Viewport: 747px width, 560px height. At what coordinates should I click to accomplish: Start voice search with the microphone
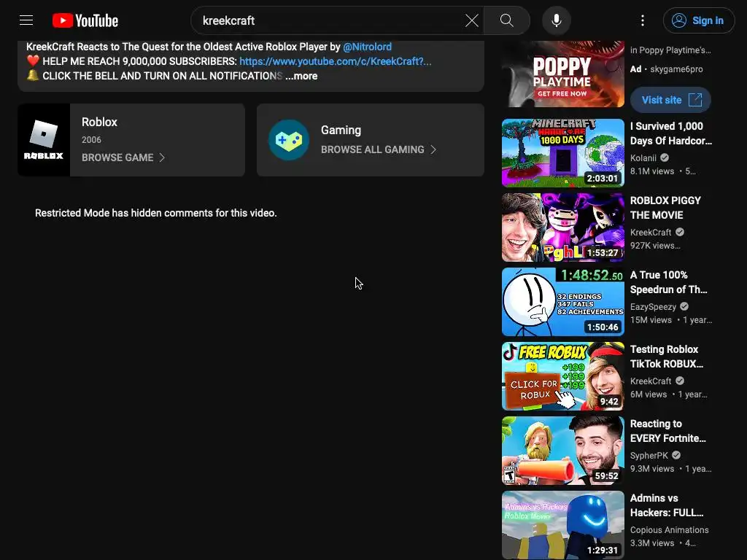(557, 20)
